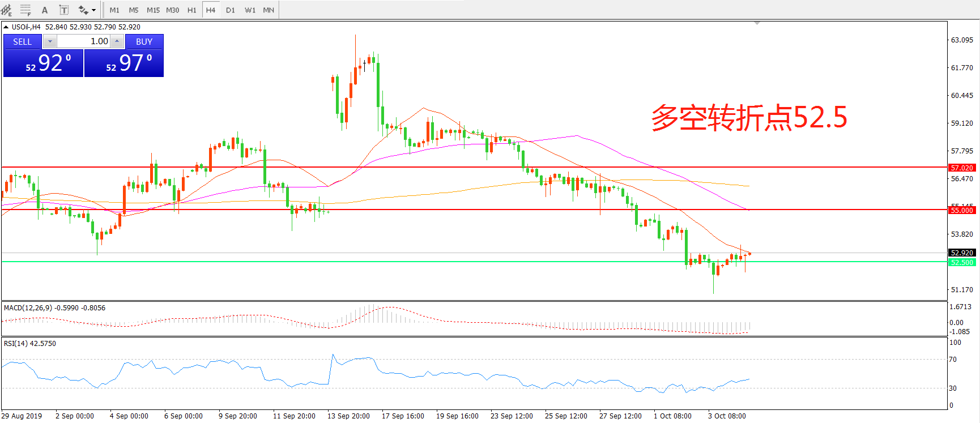Switch to M15 timeframe
The width and height of the screenshot is (980, 423).
point(153,10)
